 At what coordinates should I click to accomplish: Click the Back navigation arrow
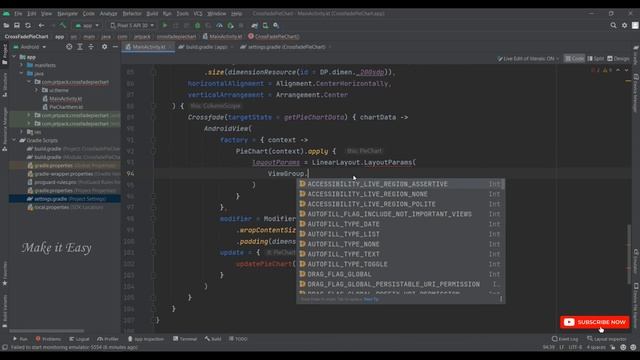tap(41, 25)
